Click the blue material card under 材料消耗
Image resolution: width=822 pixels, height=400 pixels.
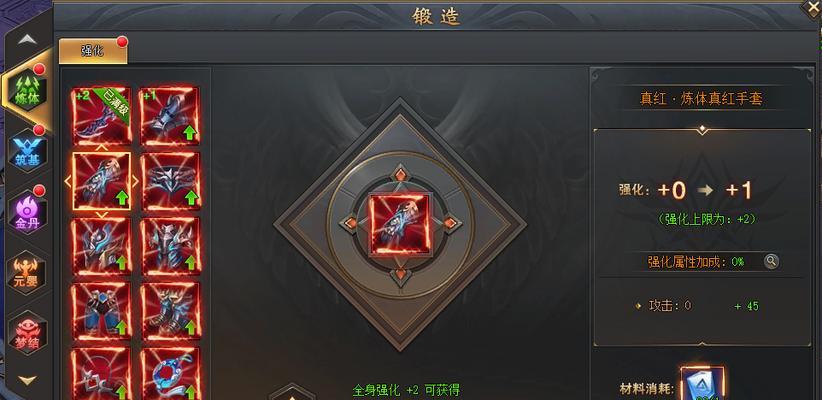[x=702, y=383]
